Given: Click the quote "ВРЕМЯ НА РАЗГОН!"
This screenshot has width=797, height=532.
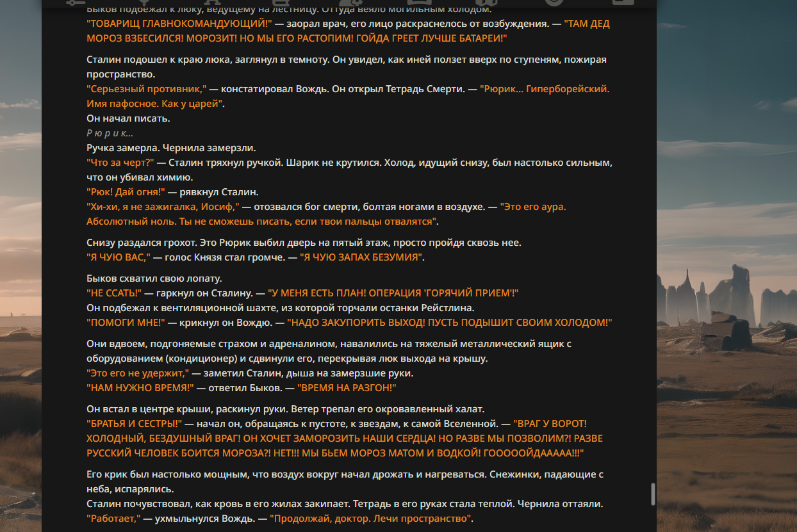Looking at the screenshot, I should click(347, 388).
